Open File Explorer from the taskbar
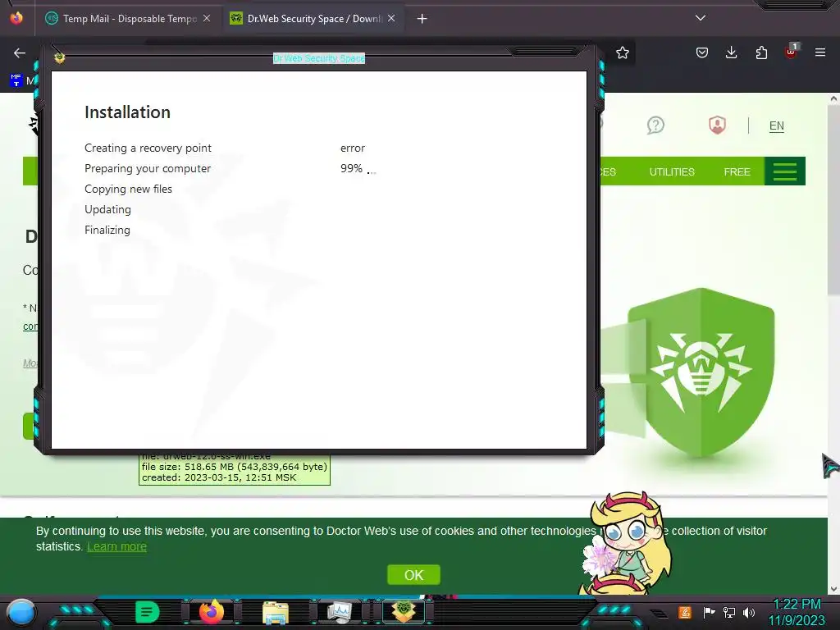 276,613
